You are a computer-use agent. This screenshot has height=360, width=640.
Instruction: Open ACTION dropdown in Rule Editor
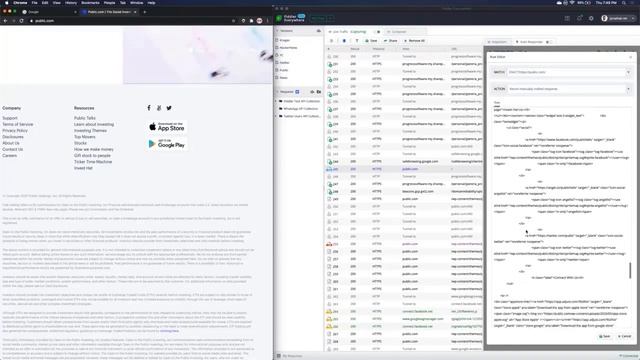[x=628, y=89]
